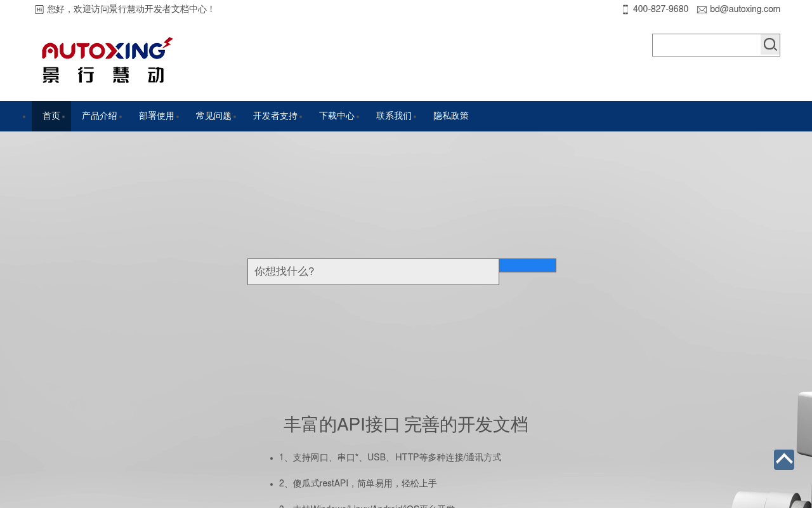Click the blue search button beside 你想找什么?
The width and height of the screenshot is (812, 508).
pyautogui.click(x=528, y=265)
